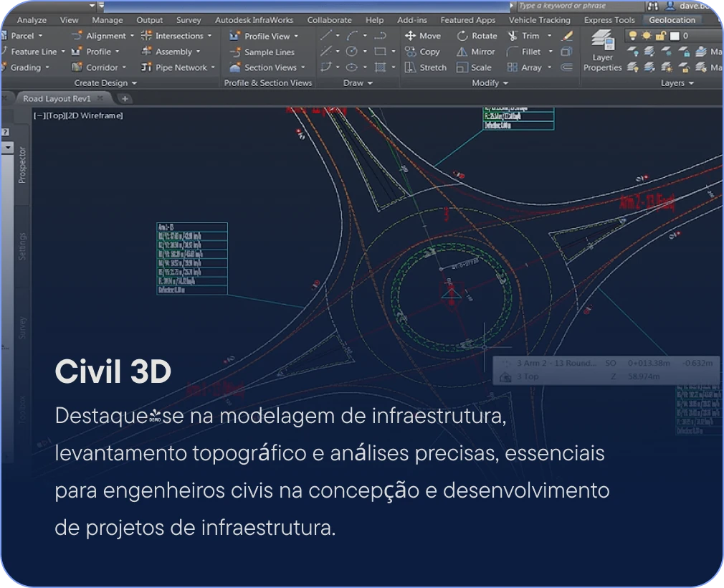Open the Prospector toolspace tab
Image resolution: width=724 pixels, height=588 pixels.
(22, 165)
